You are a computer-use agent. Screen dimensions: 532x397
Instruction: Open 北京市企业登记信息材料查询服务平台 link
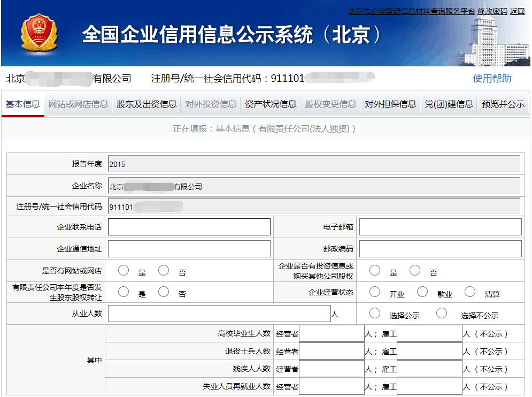pyautogui.click(x=411, y=11)
